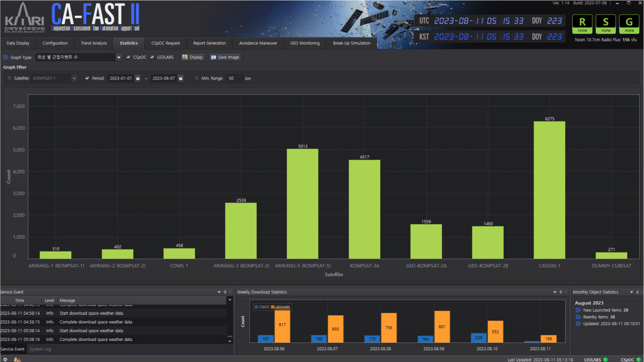Viewport: 644px width, 362px height.
Task: Go to the GEO Monitoring tab
Action: pyautogui.click(x=305, y=43)
